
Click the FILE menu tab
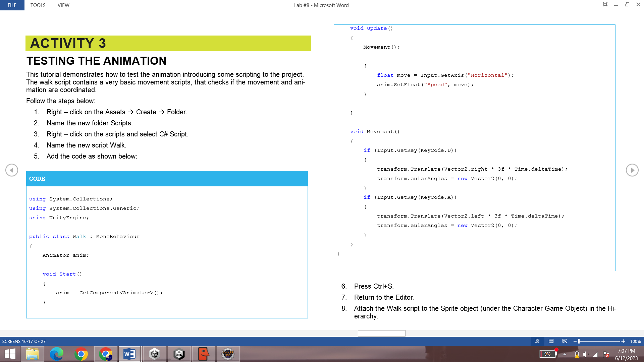(x=12, y=5)
